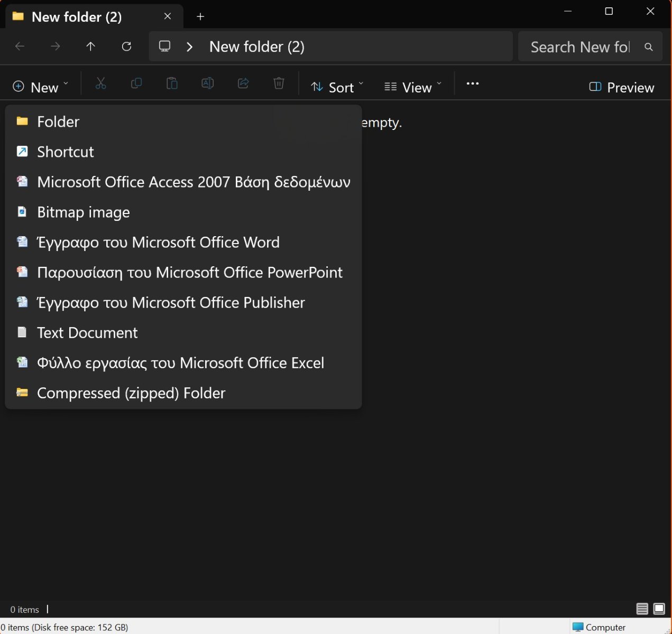
Task: Click the Share icon in toolbar
Action: (x=243, y=83)
